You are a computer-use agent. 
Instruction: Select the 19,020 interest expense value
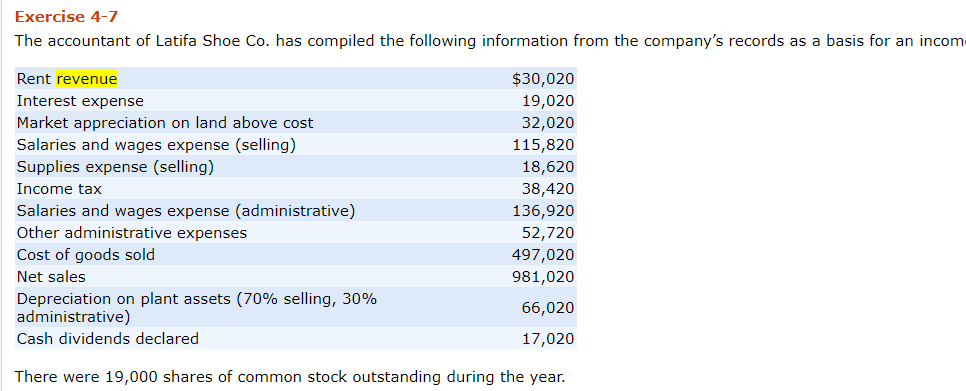point(548,101)
